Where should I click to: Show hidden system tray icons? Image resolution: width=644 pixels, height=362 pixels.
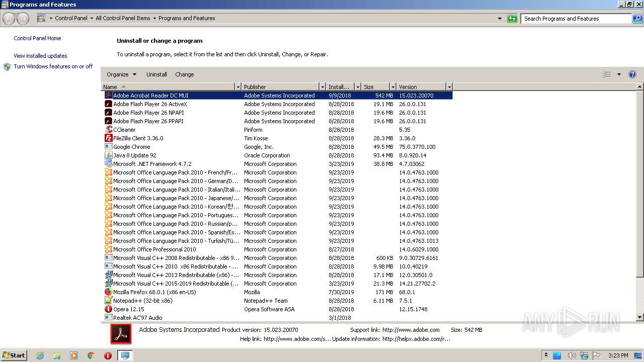point(546,355)
